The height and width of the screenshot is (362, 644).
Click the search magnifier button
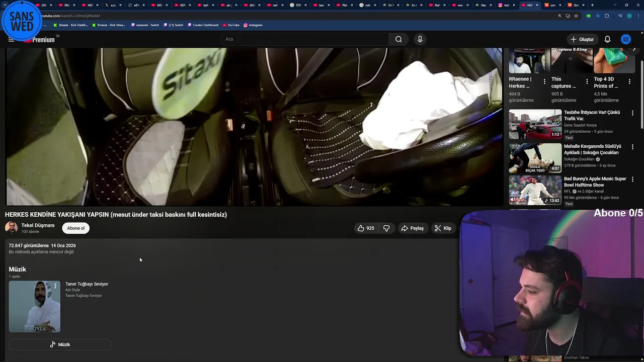pos(398,39)
